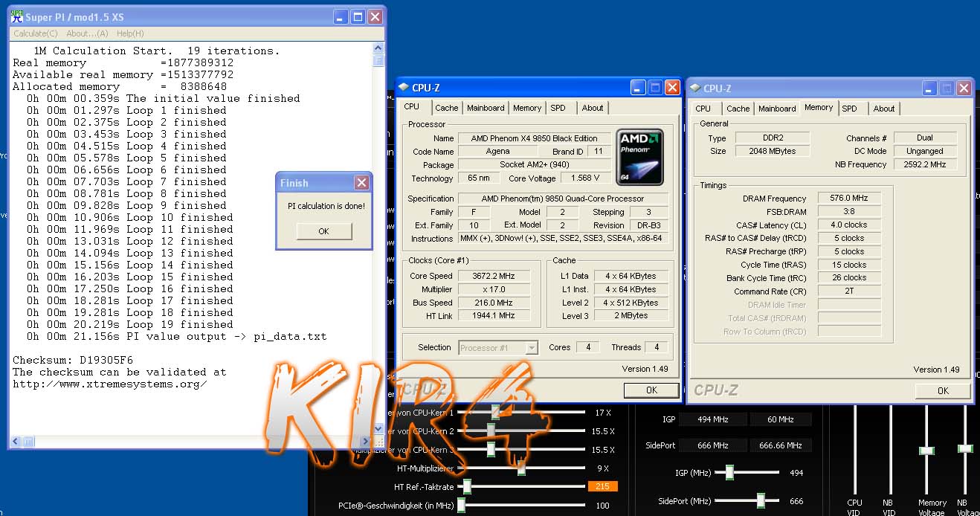Image resolution: width=980 pixels, height=516 pixels.
Task: Click the PCIe-Geschwindigkeit slider handle
Action: point(461,505)
